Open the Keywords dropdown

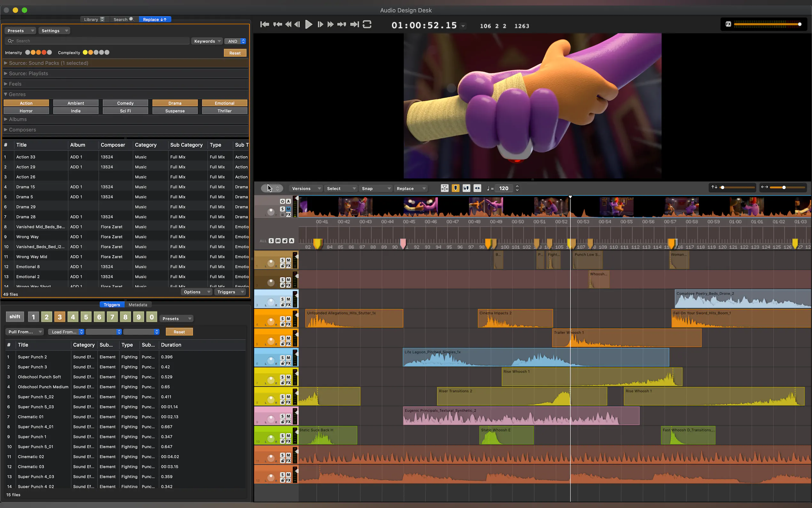[x=207, y=41]
